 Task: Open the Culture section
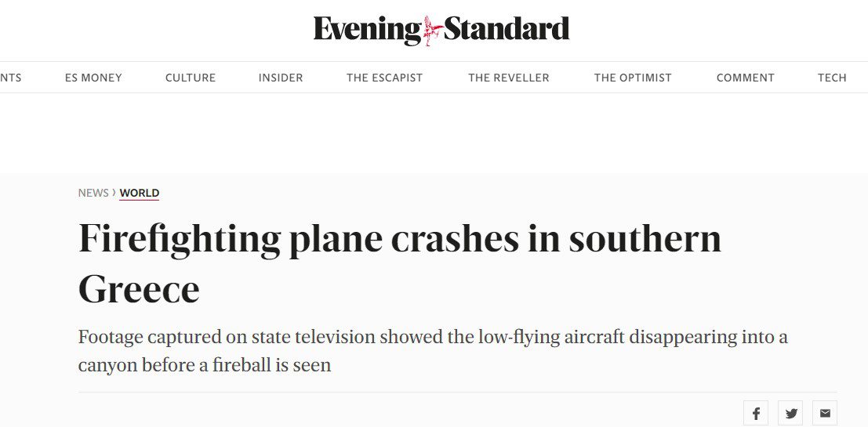click(191, 78)
